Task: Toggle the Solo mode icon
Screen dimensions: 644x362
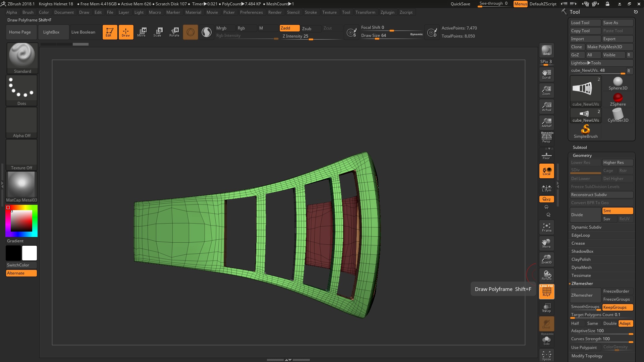Action: 546,339
